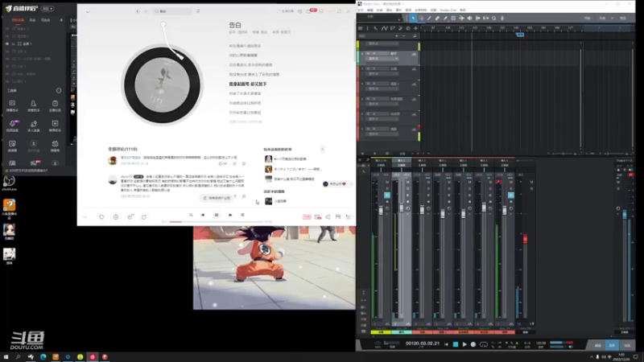Close the recommended playlists panel with X
Image resolution: width=644 pixels, height=362 pixels.
[323, 150]
